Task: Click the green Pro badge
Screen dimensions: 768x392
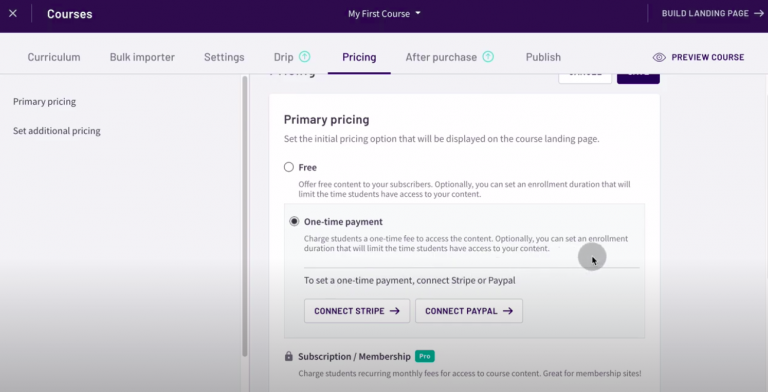Action: [x=425, y=356]
